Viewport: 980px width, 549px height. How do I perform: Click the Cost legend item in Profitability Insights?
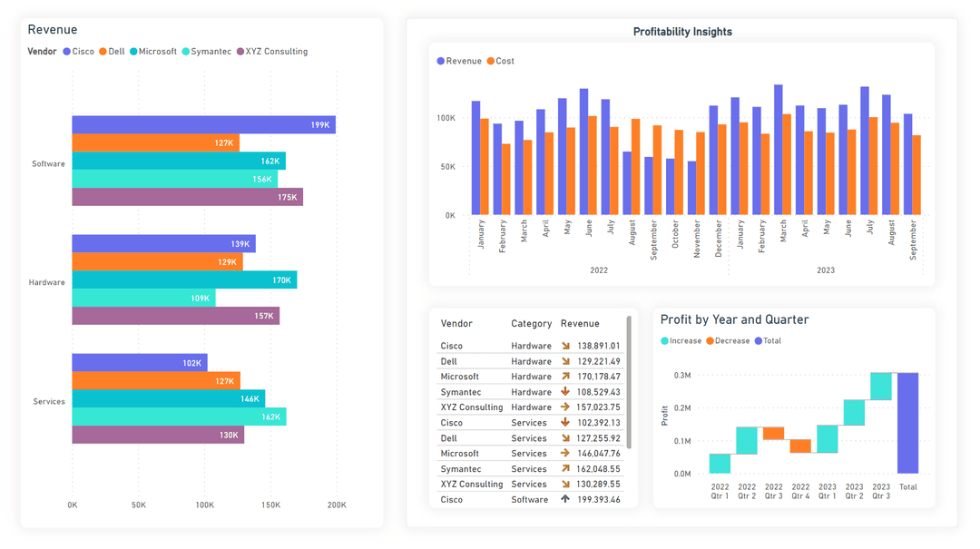[501, 62]
